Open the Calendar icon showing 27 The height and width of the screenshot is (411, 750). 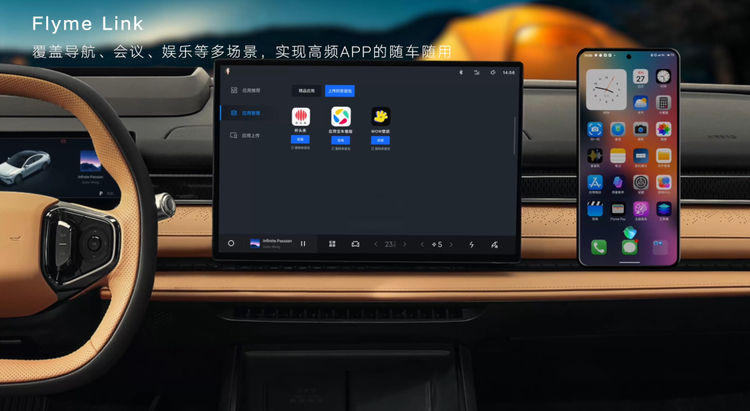click(640, 77)
